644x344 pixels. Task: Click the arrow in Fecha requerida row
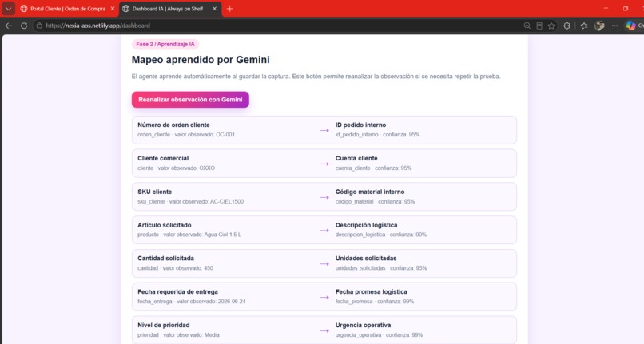(324, 297)
